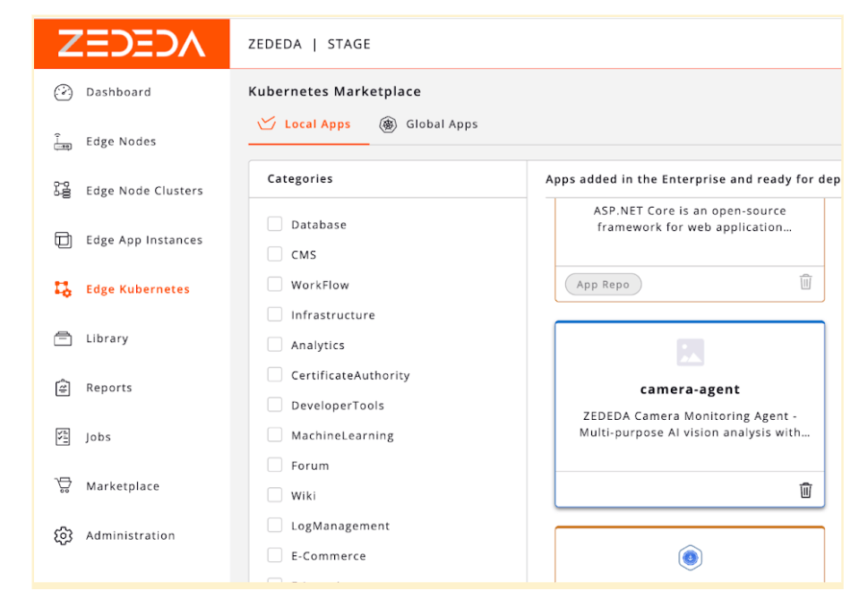This screenshot has height=599, width=868.
Task: Open Edge Nodes via its router icon
Action: [63, 141]
